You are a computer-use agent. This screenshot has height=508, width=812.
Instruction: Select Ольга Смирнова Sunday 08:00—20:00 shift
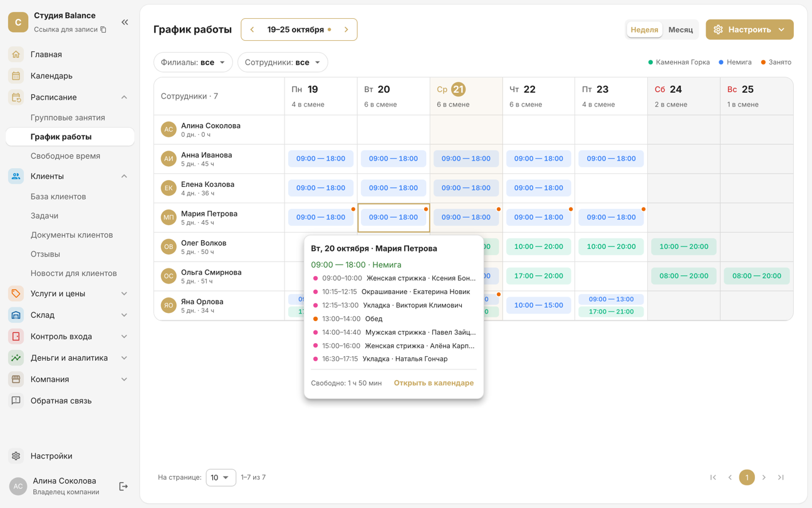click(x=756, y=276)
